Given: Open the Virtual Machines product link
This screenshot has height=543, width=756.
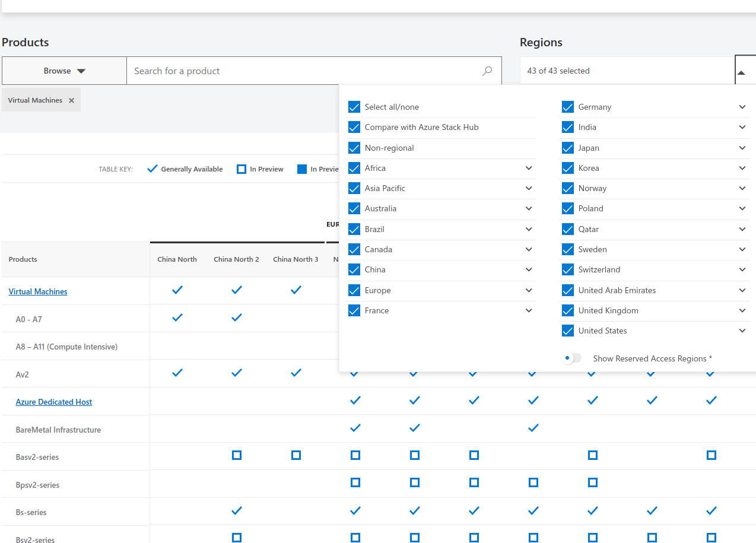Looking at the screenshot, I should point(38,291).
